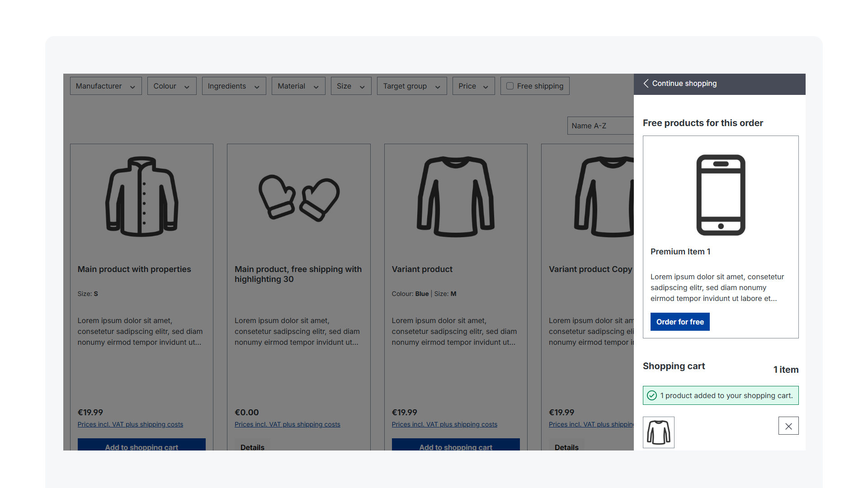Image resolution: width=868 pixels, height=488 pixels.
Task: Click the Continue shopping link
Action: [x=684, y=84]
